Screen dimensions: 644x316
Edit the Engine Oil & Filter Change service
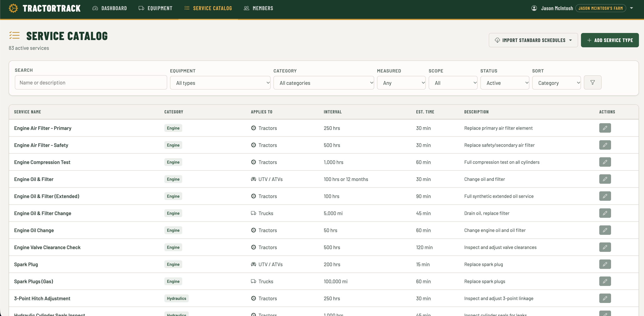click(605, 213)
